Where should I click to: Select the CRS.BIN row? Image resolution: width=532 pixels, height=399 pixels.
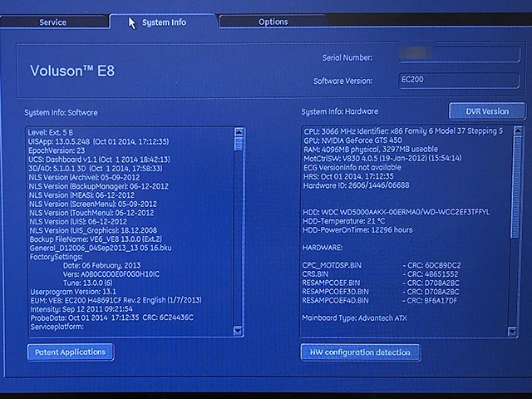point(381,274)
